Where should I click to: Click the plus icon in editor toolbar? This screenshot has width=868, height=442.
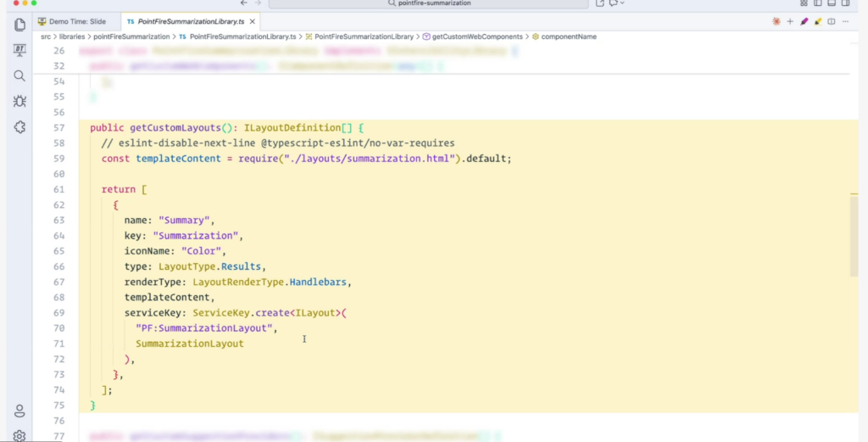[x=790, y=21]
